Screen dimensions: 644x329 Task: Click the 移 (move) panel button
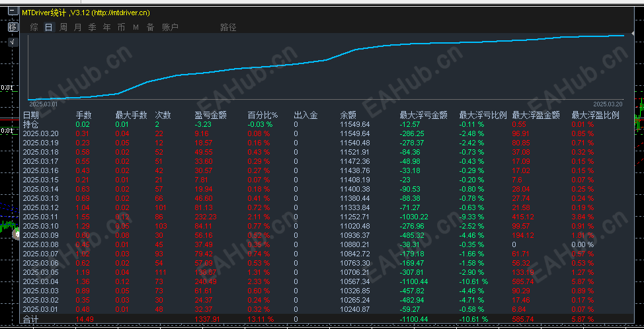13,27
